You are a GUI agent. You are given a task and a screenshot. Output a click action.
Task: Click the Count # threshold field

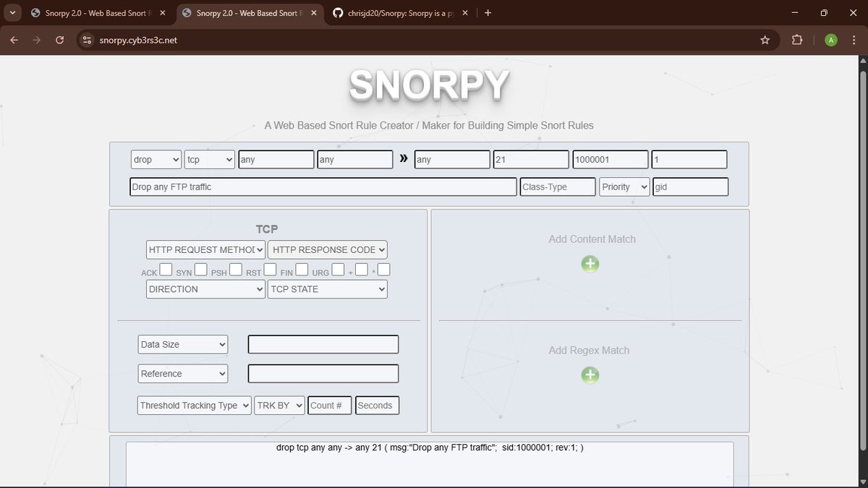coord(330,406)
